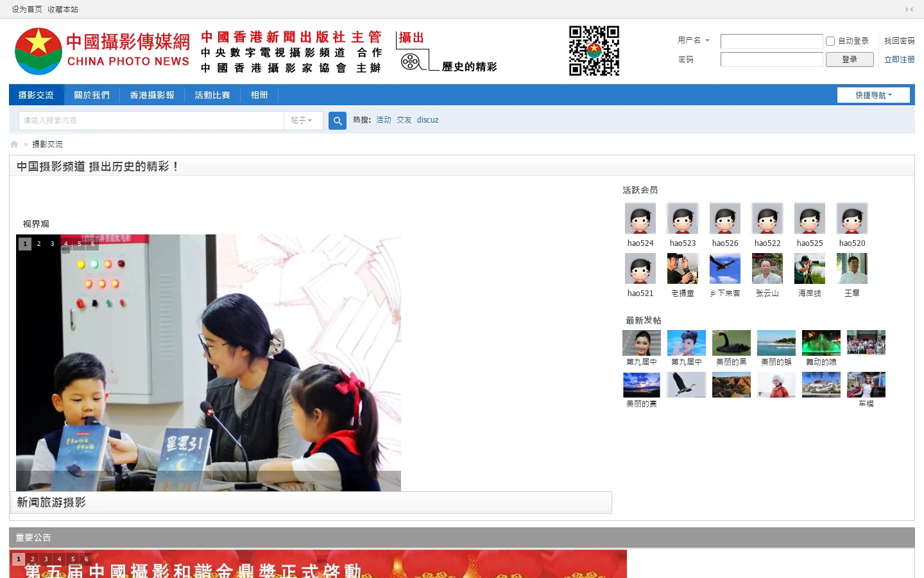The height and width of the screenshot is (578, 924).
Task: Click the hot search term discuz
Action: (x=428, y=120)
